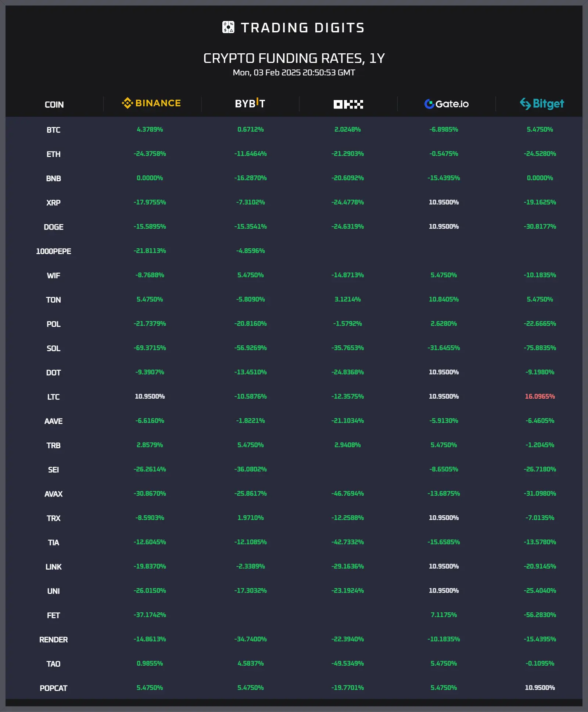Click the Gate.io exchange logo header
Screen dimensions: 588x712
[447, 104]
